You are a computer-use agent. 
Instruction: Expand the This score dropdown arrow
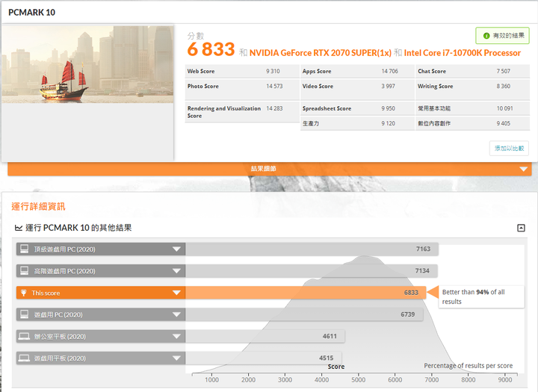tap(176, 293)
